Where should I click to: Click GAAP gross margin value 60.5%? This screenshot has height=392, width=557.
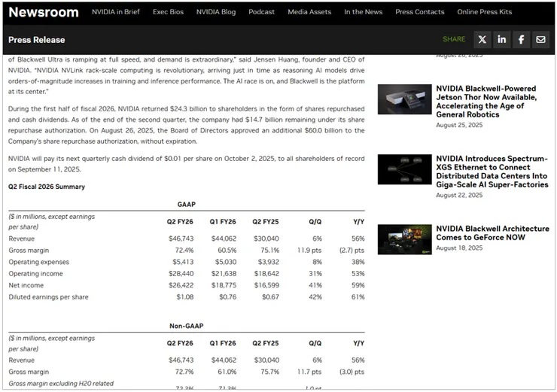click(227, 251)
